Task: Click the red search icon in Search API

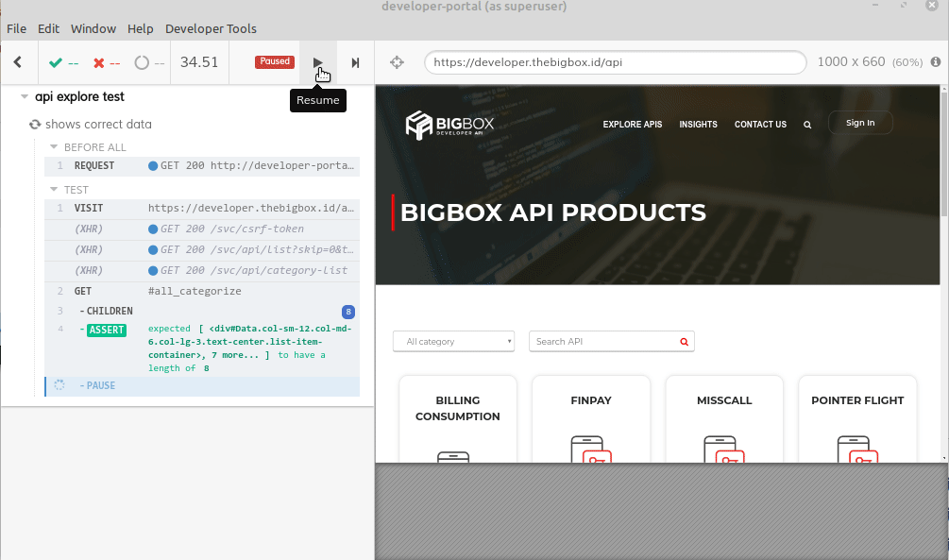Action: point(684,342)
